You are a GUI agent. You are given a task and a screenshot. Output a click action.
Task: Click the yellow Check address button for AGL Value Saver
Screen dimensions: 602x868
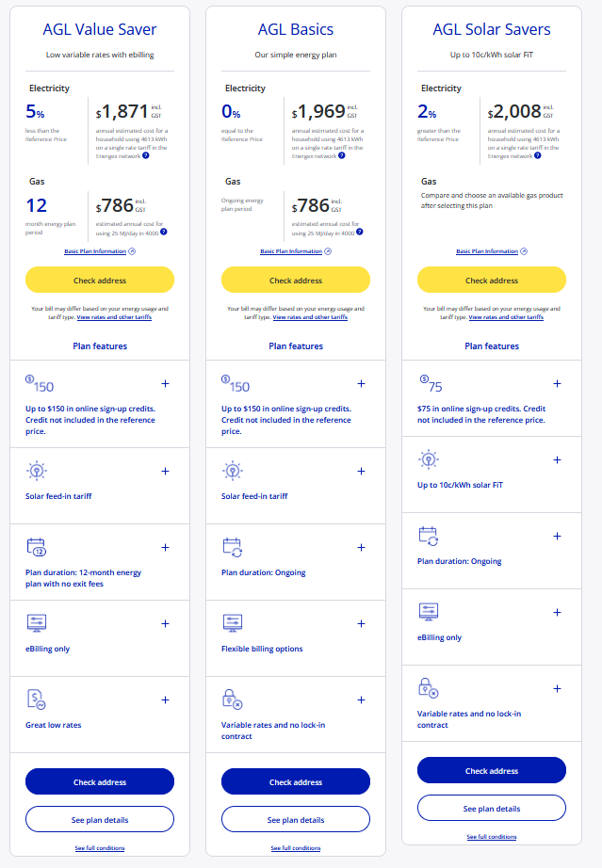[100, 281]
